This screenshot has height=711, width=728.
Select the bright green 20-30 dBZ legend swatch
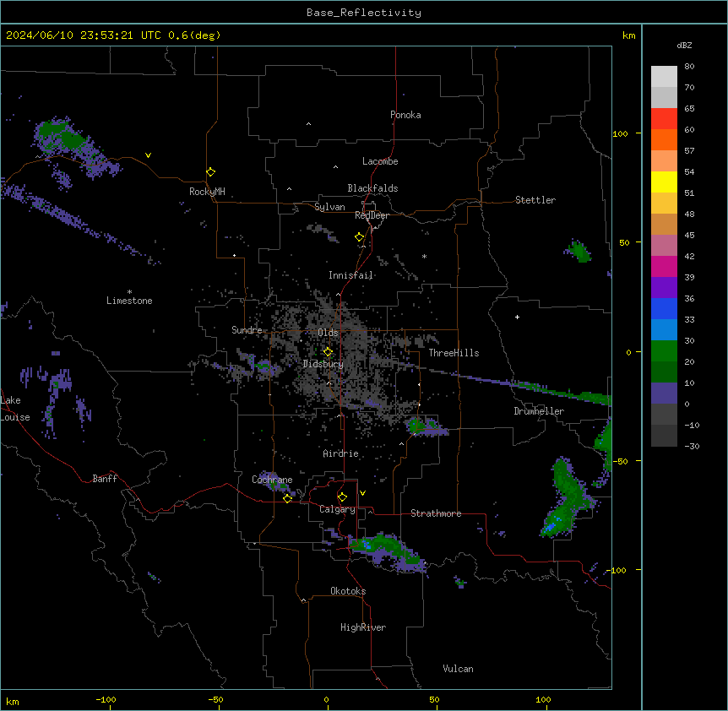pos(664,351)
